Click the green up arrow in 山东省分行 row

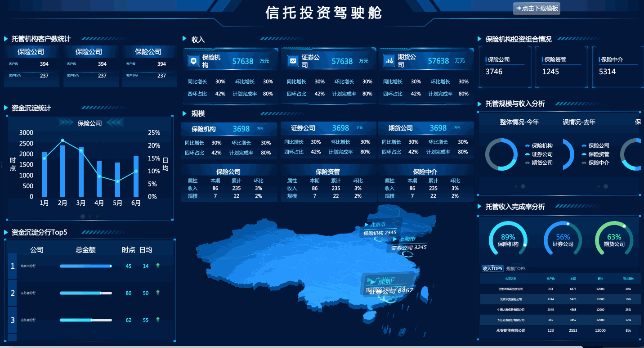coord(158,320)
